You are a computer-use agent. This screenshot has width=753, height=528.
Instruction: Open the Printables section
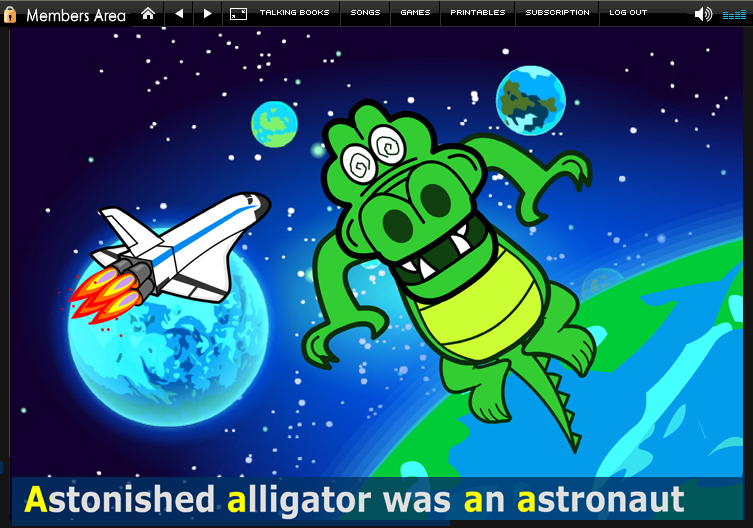(x=477, y=12)
